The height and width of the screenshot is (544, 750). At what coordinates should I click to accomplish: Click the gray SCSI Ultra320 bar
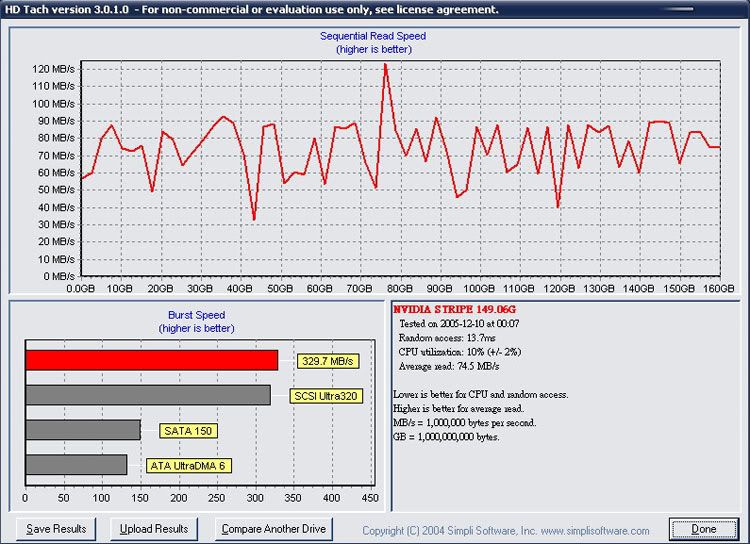coord(147,396)
